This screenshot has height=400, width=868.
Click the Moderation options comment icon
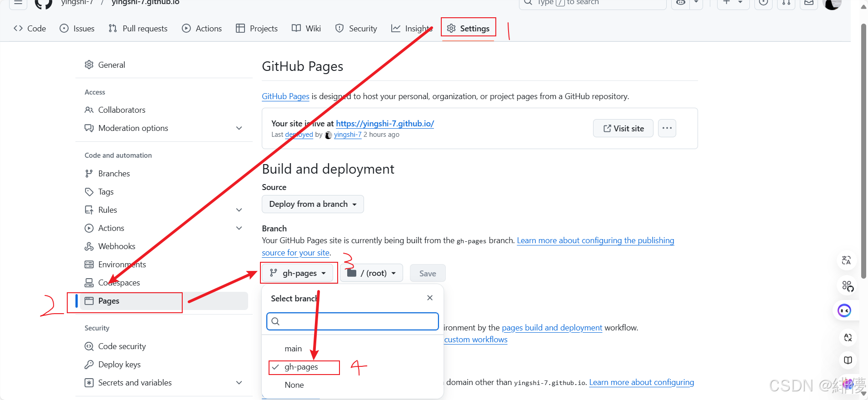pyautogui.click(x=89, y=128)
